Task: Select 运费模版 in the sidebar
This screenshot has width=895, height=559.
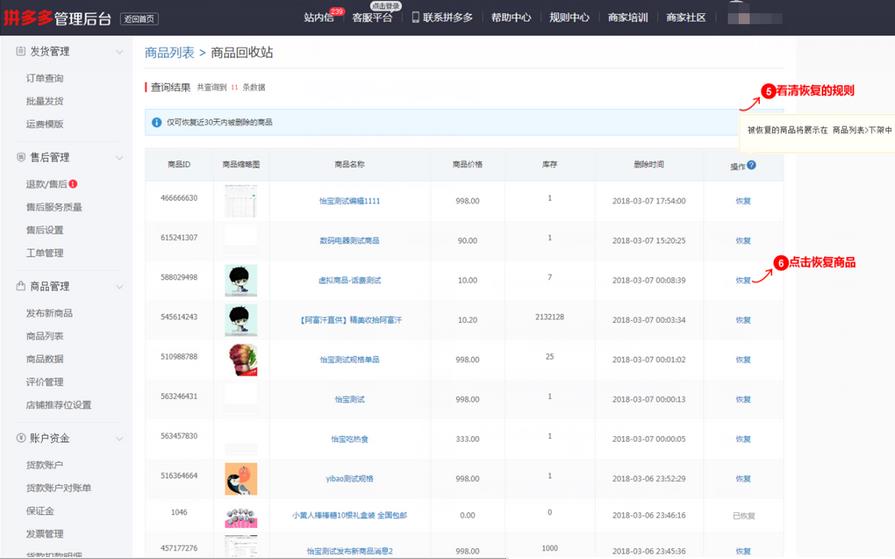Action: pos(45,124)
